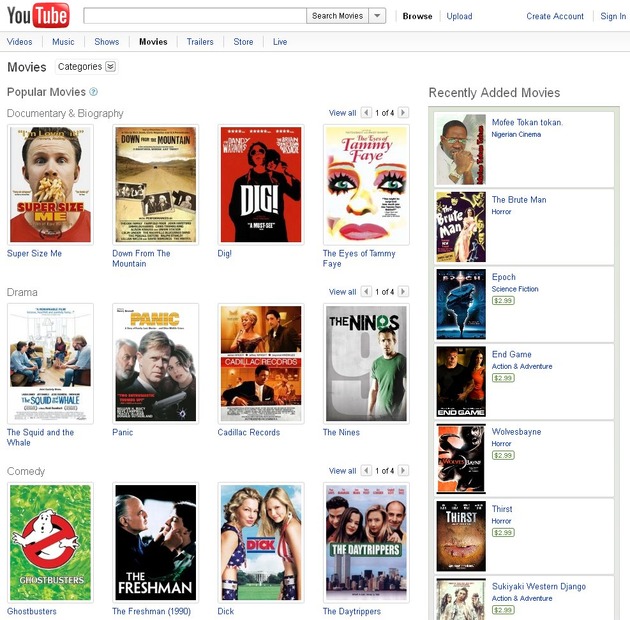This screenshot has height=620, width=630.
Task: Go to next page in Documentary & Biography
Action: pos(403,113)
